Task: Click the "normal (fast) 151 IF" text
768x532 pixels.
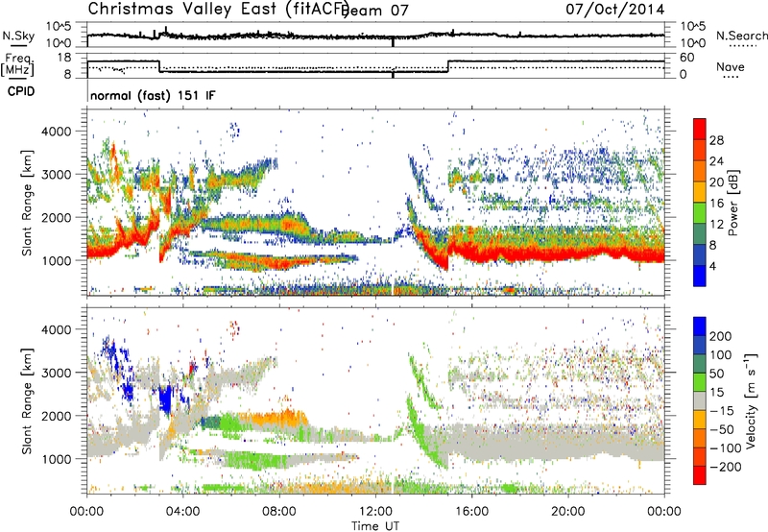Action: (x=153, y=95)
